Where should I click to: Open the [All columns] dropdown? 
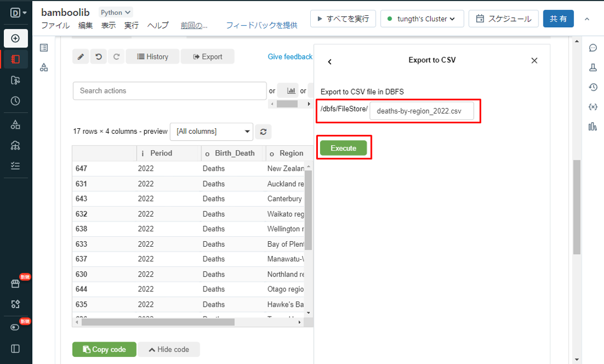[211, 132]
